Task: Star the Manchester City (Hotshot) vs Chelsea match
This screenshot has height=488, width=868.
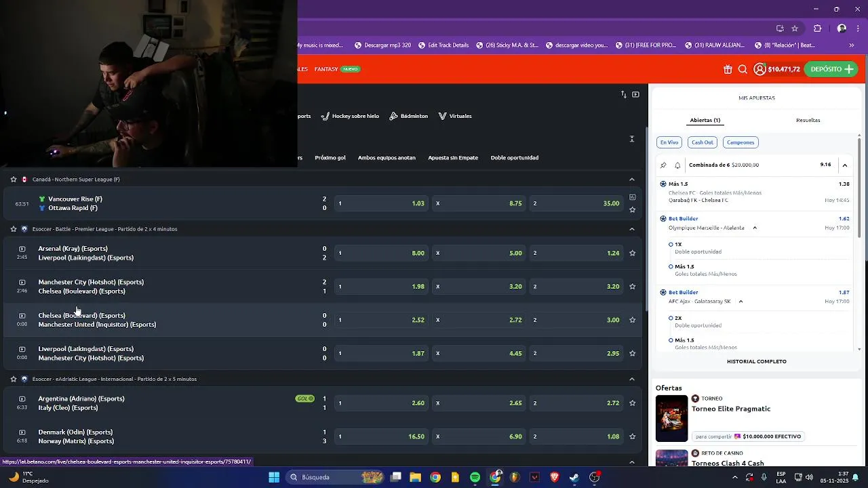Action: 632,287
